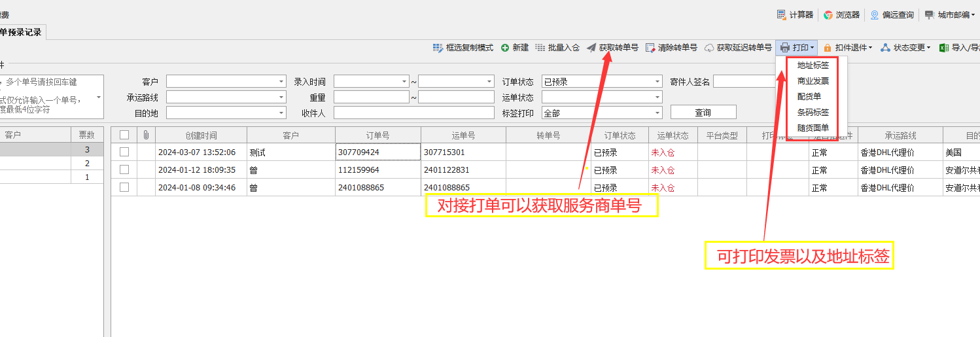
Task: Click the 清除转单号 toolbar icon
Action: tap(650, 48)
